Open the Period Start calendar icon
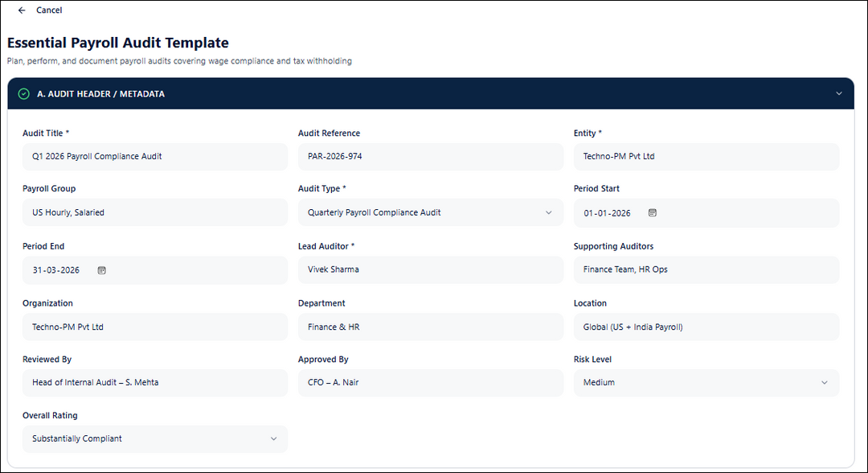 point(653,212)
